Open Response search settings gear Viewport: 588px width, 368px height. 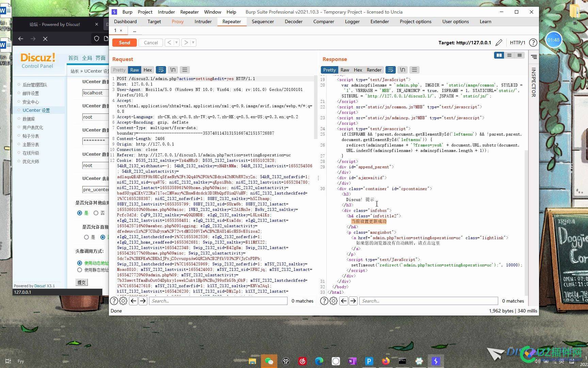coord(333,301)
